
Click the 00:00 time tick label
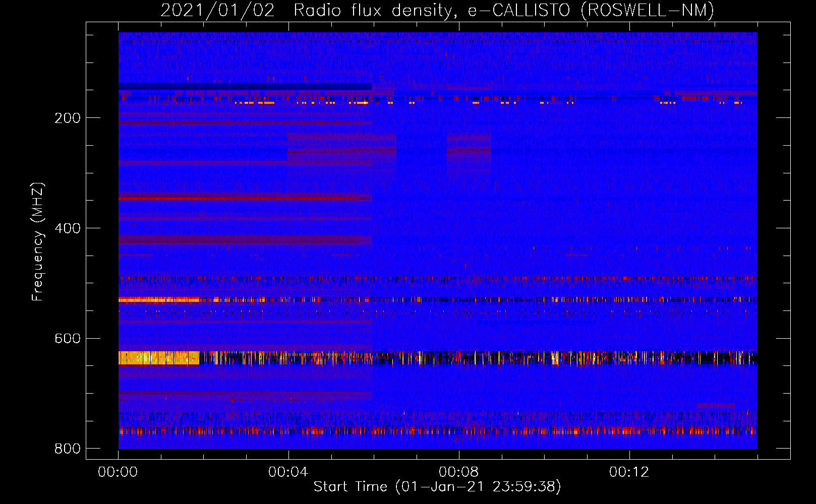tap(118, 472)
